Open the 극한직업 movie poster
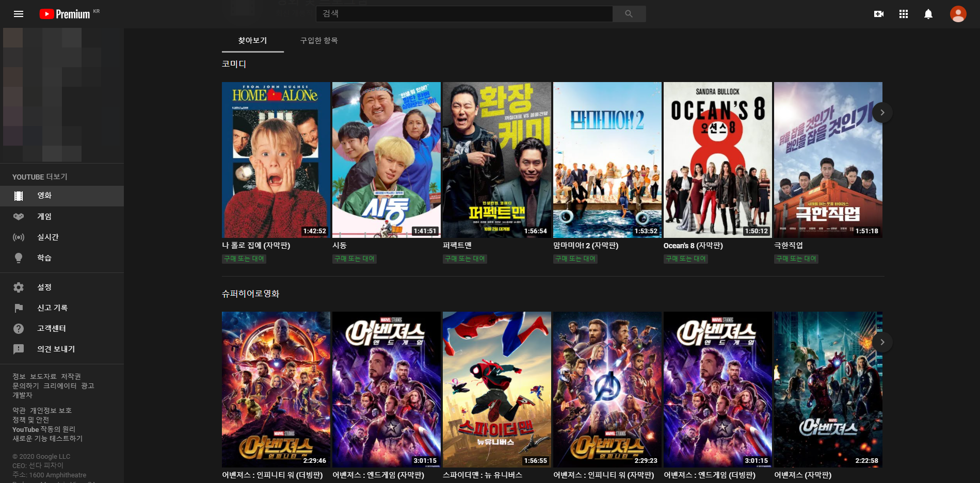This screenshot has width=980, height=483. (828, 160)
